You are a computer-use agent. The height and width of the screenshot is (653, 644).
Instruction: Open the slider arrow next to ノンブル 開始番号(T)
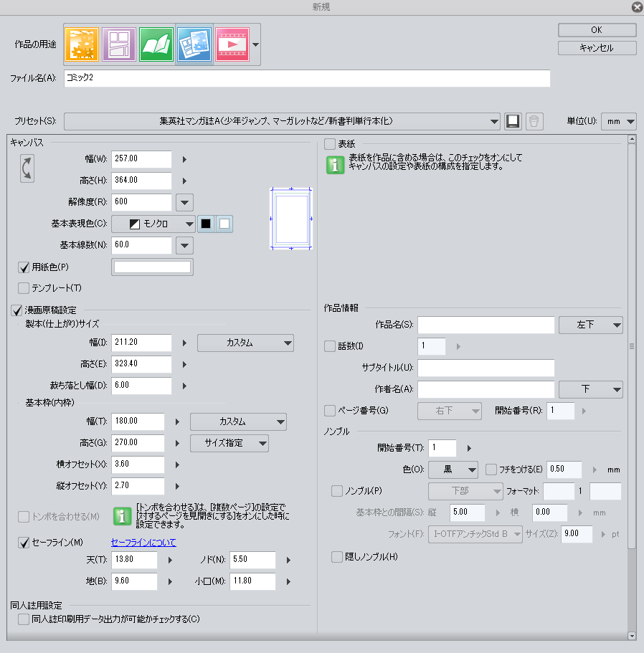(470, 449)
